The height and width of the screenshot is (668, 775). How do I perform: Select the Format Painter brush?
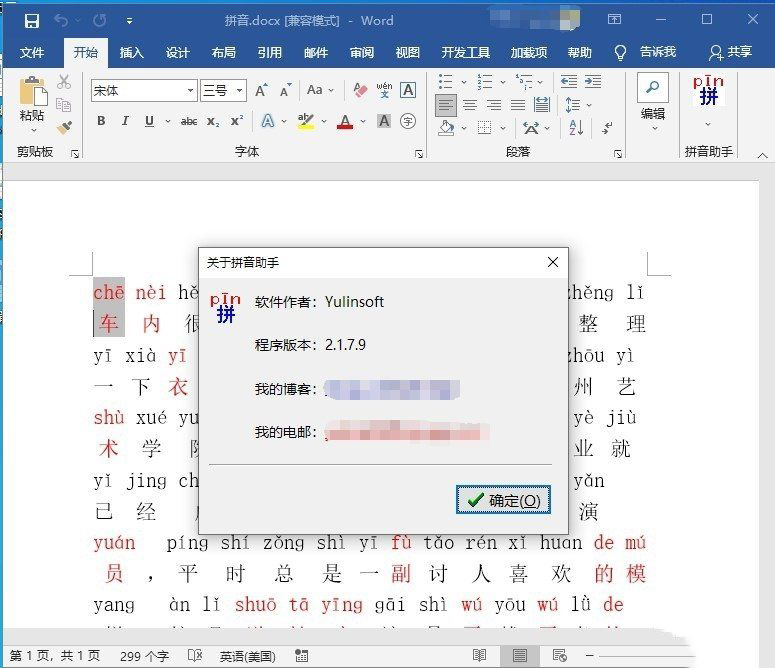click(64, 127)
